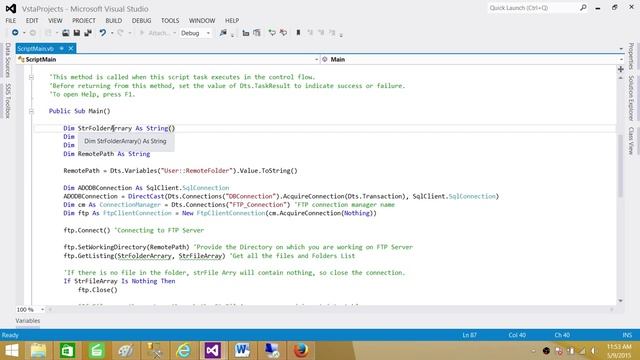Image resolution: width=640 pixels, height=360 pixels.
Task: Open the EDIT menu
Action: (x=32, y=20)
